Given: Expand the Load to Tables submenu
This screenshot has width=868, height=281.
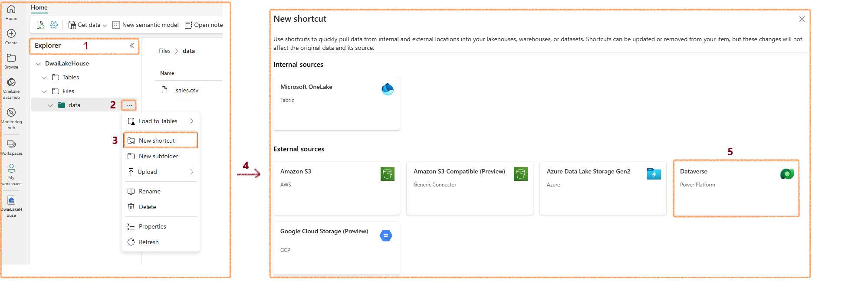Looking at the screenshot, I should pyautogui.click(x=161, y=121).
